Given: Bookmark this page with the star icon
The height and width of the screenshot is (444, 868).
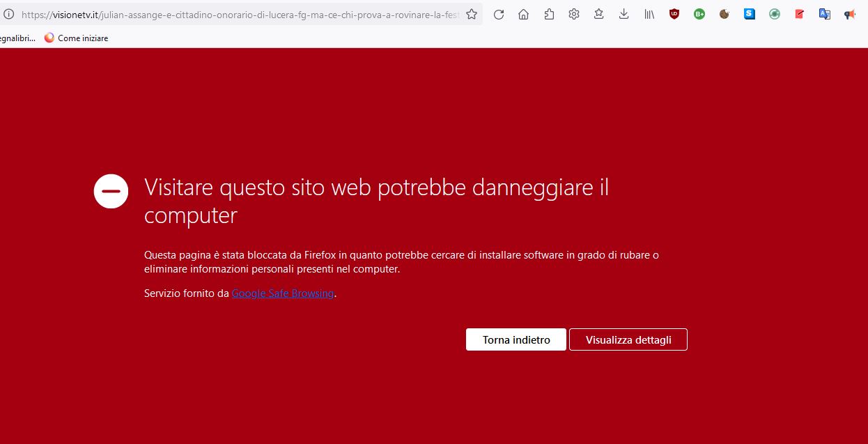Looking at the screenshot, I should pyautogui.click(x=472, y=14).
